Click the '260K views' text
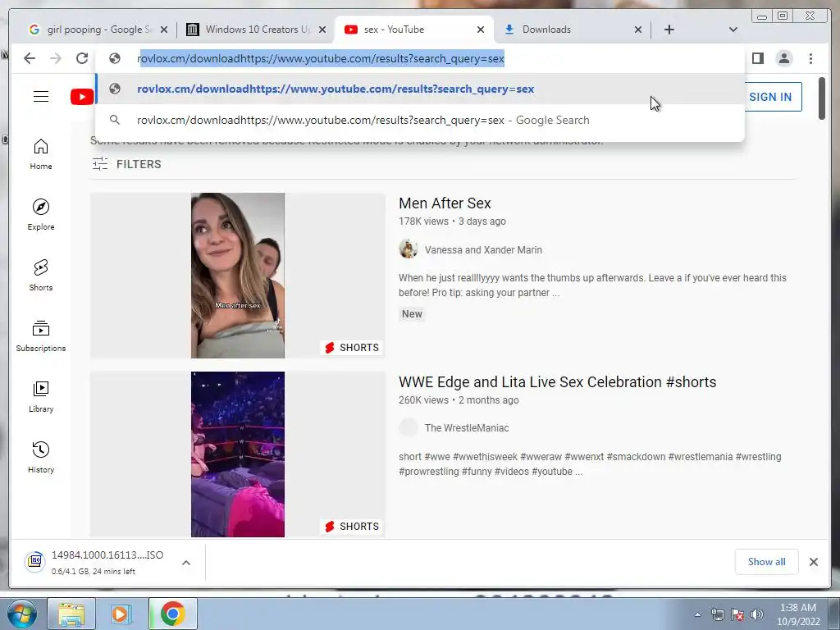This screenshot has width=840, height=630. [x=423, y=400]
